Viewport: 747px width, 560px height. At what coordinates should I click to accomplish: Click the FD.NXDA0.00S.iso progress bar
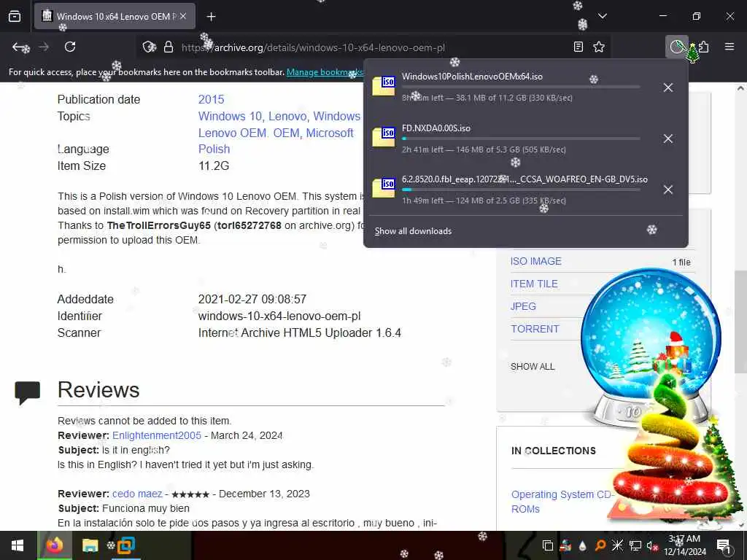point(521,139)
